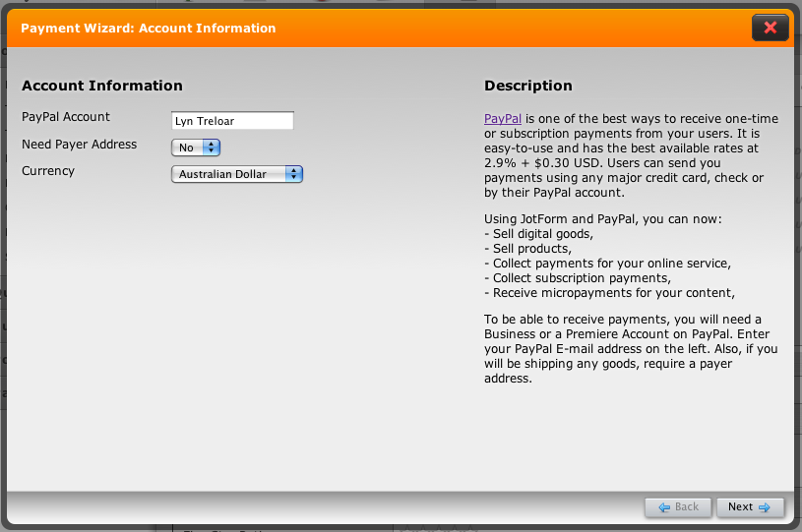Click the Back button
The width and height of the screenshot is (802, 532).
click(678, 507)
